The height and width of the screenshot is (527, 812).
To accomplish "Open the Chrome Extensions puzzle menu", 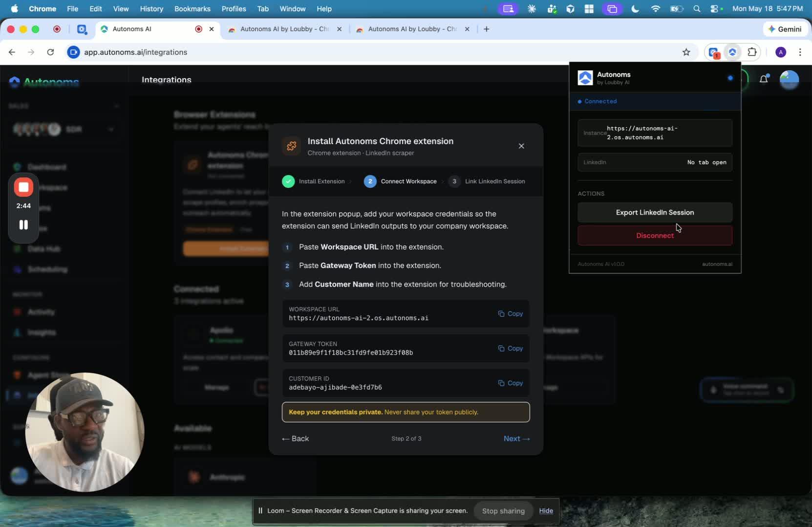I will (x=752, y=52).
